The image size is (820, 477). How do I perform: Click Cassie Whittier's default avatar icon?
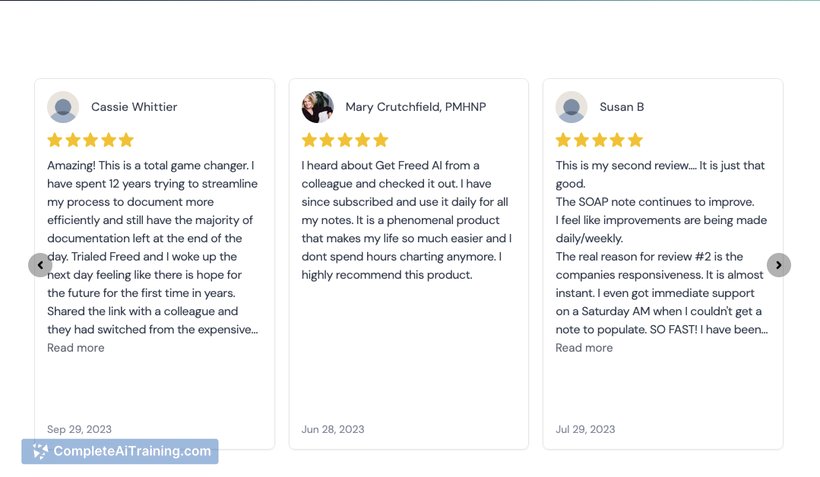point(63,107)
